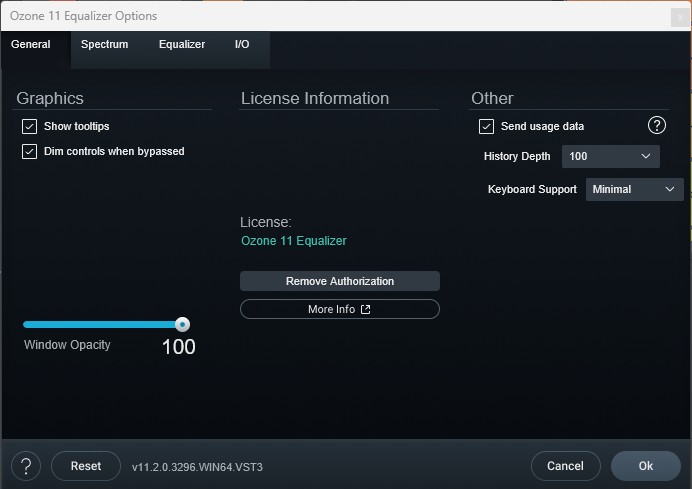Toggle the Show tooltips checkbox
692x489 pixels.
click(x=29, y=127)
